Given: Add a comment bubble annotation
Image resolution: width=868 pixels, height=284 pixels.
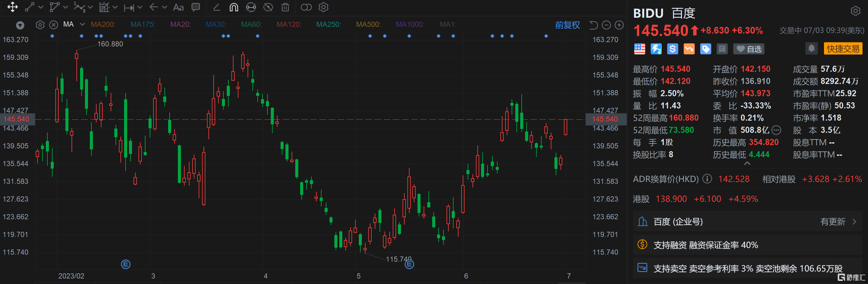Looking at the screenshot, I should click(195, 7).
